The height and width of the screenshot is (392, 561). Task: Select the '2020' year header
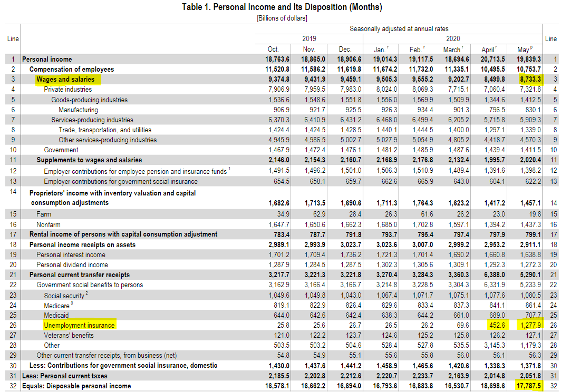[453, 38]
